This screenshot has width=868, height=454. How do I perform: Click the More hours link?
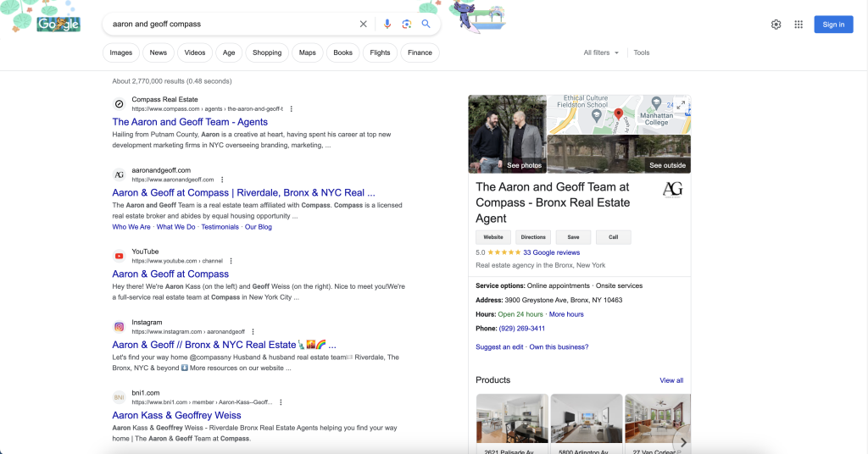click(566, 314)
